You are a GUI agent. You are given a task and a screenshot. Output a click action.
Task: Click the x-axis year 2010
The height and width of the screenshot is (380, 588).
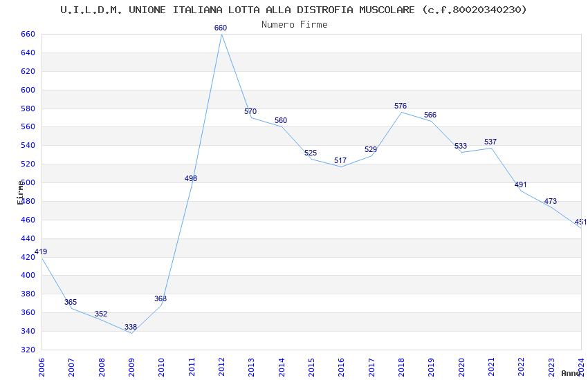(162, 368)
